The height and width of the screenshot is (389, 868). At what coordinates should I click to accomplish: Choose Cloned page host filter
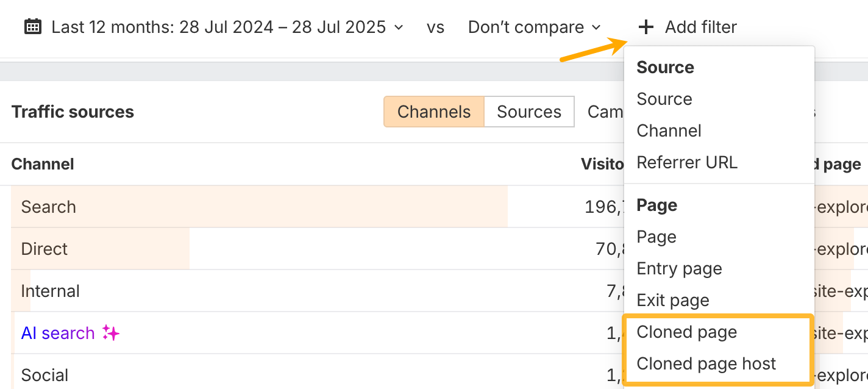[706, 363]
